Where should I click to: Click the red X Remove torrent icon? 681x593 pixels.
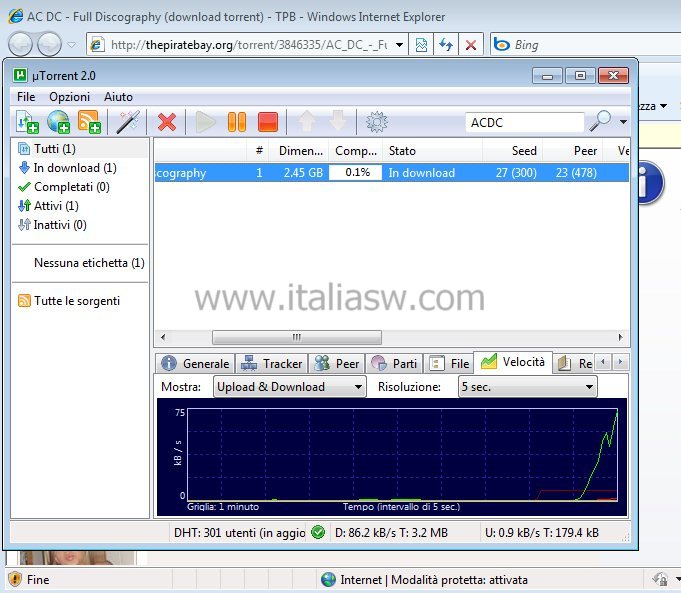pyautogui.click(x=167, y=122)
